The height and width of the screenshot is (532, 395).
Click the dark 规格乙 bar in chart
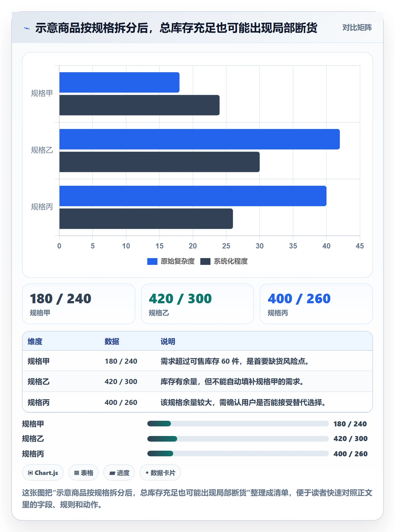[159, 162]
